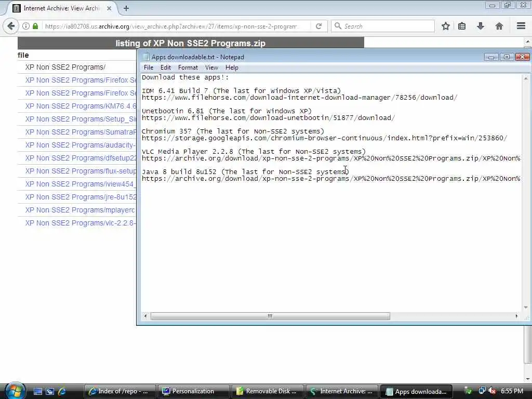Open Firefox downloads arrow icon
Image resolution: width=532 pixels, height=399 pixels.
coord(481,26)
